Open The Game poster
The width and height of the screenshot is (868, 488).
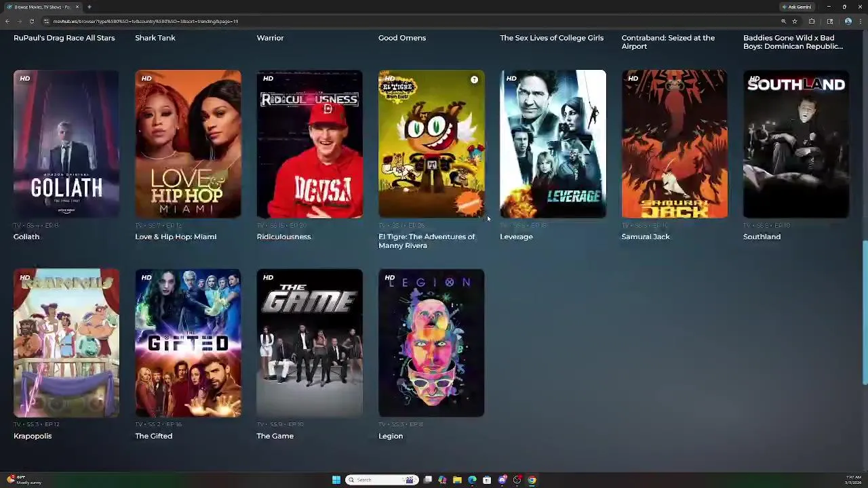tap(309, 343)
